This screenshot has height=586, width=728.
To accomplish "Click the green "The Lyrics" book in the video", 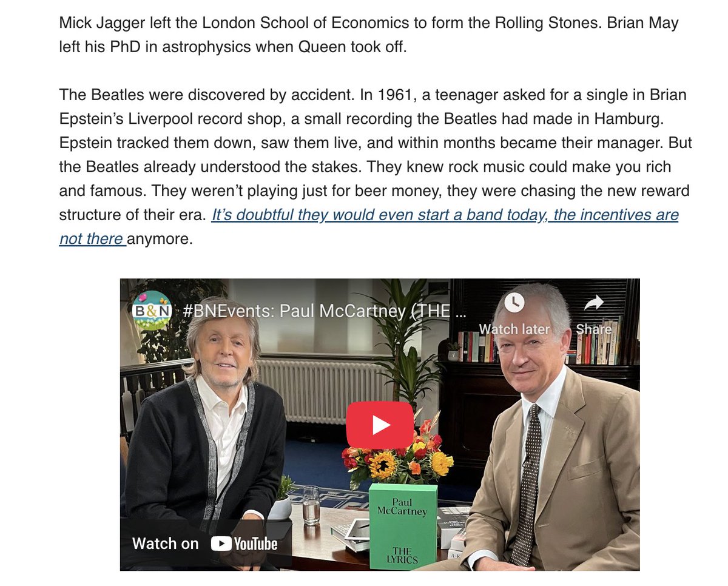I will [403, 526].
